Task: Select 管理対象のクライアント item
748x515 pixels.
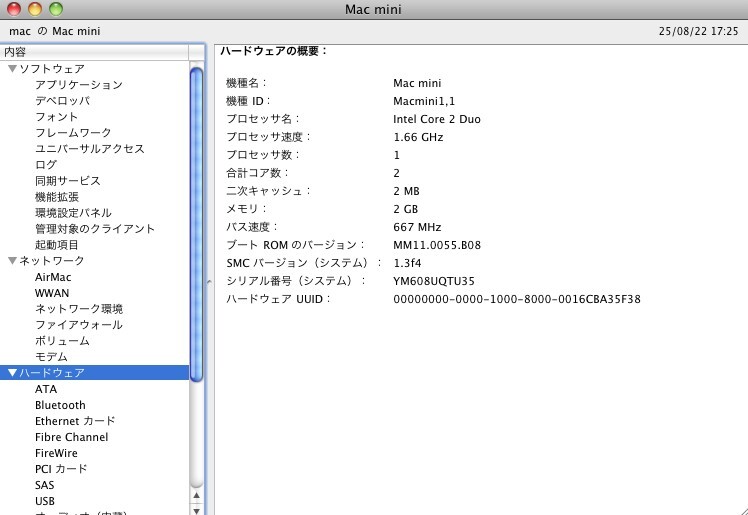Action: pos(95,229)
